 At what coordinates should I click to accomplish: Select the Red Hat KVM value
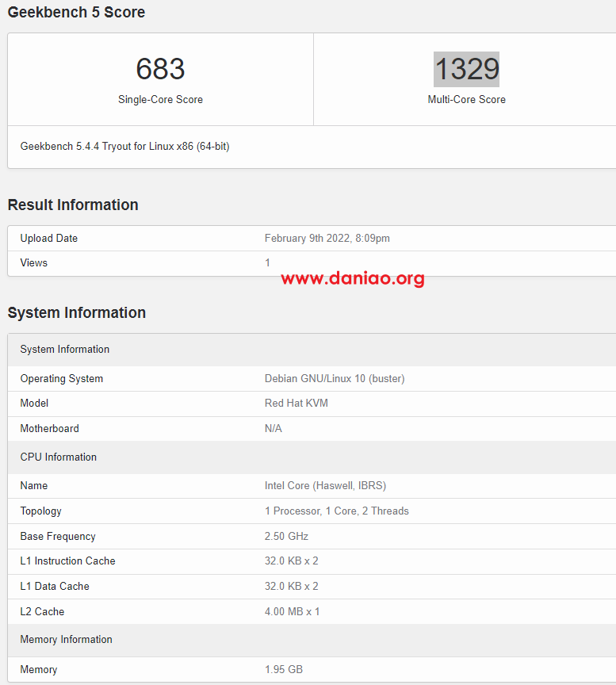[x=297, y=404]
